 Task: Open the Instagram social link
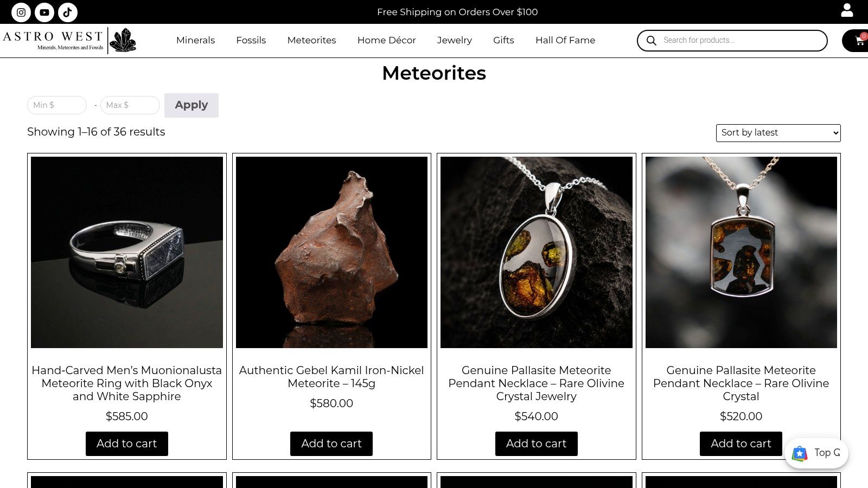[x=21, y=12]
